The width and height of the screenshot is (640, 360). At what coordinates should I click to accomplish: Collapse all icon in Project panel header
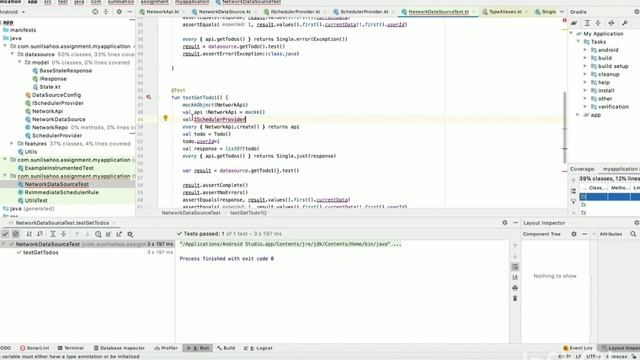coord(106,12)
